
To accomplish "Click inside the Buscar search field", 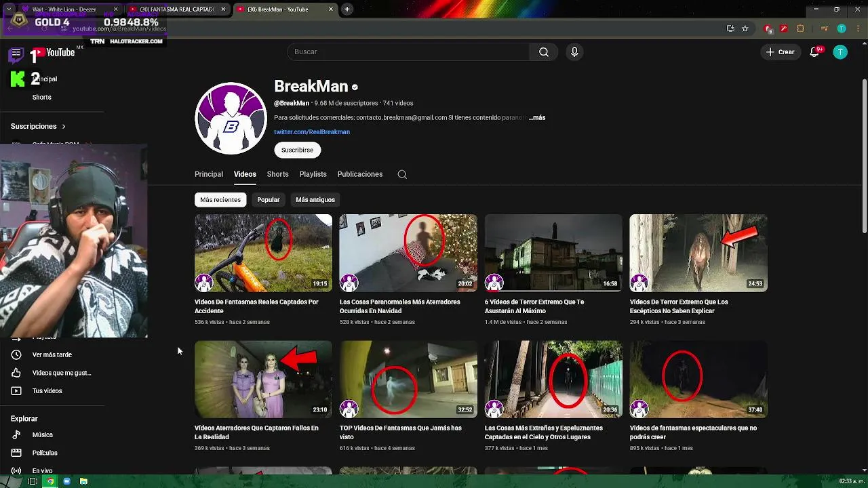I will 408,52.
